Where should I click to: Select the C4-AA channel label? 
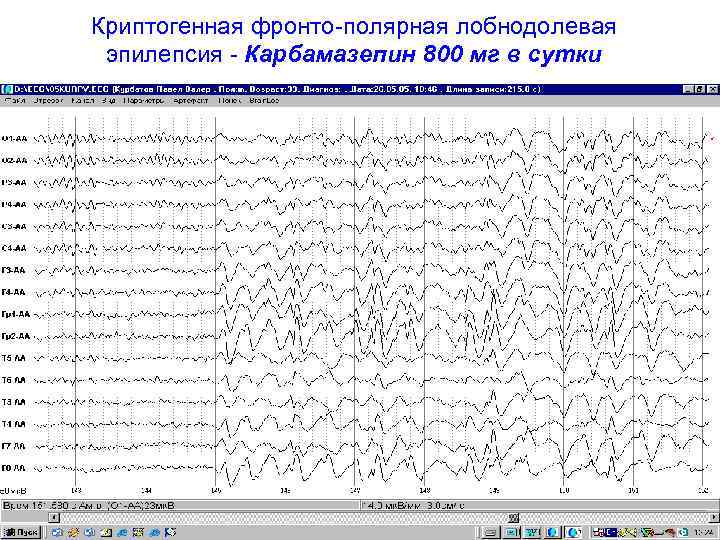(x=14, y=248)
